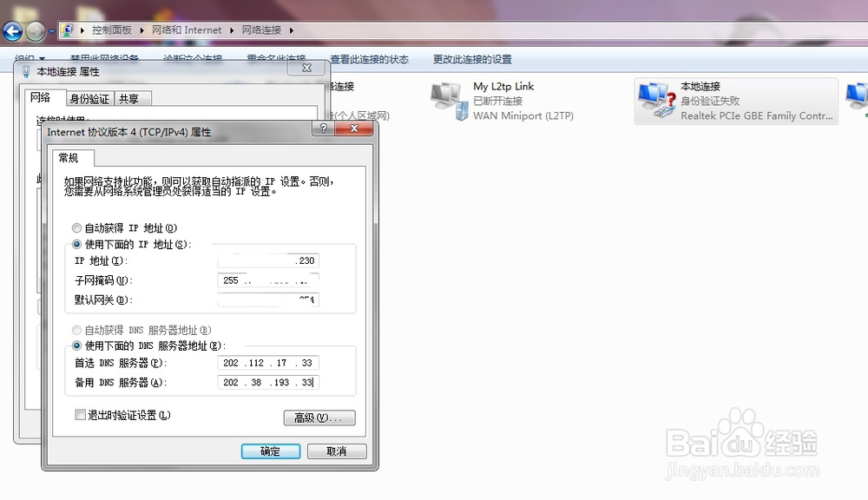Click the 本地连接 属性 title icon

pyautogui.click(x=25, y=71)
